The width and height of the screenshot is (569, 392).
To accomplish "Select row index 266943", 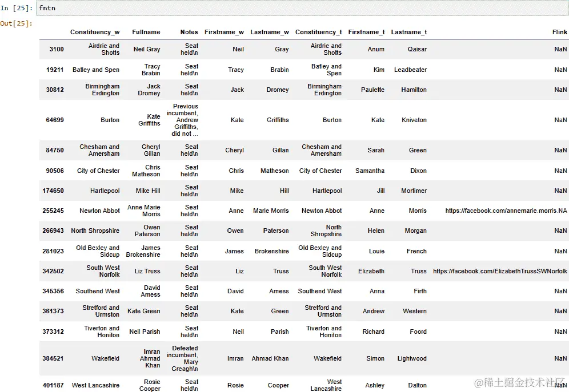I will pyautogui.click(x=53, y=231).
